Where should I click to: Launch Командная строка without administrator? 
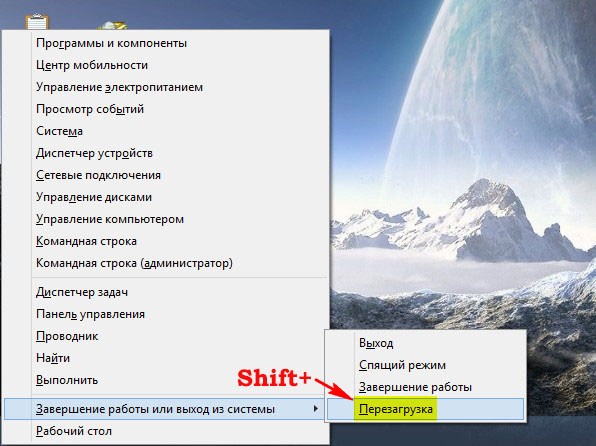tap(166, 241)
